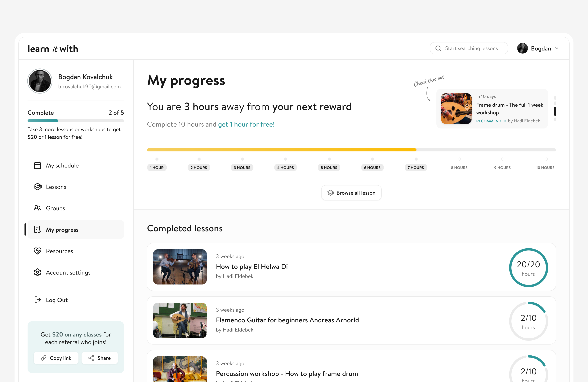This screenshot has width=588, height=382.
Task: Click the checklist My progress icon
Action: point(37,229)
